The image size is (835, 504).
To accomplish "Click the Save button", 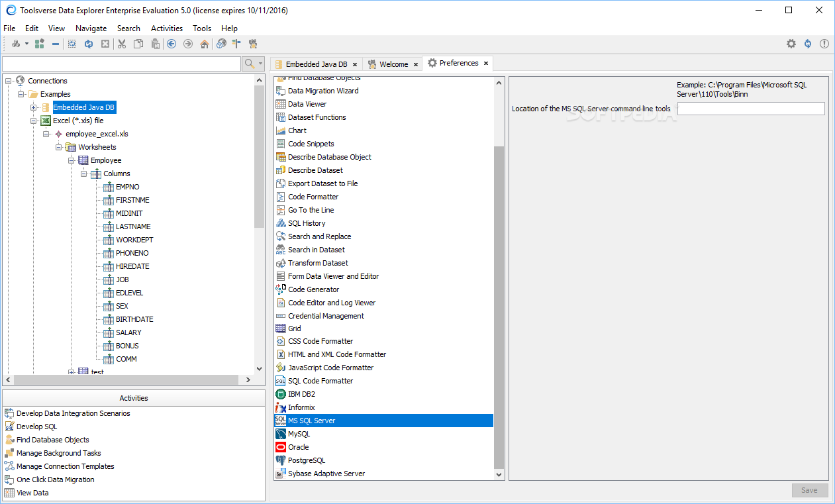I will pos(810,490).
